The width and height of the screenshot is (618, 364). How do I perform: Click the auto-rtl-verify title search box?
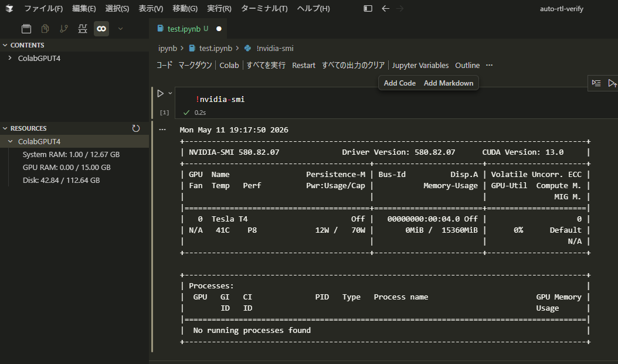[x=561, y=8]
